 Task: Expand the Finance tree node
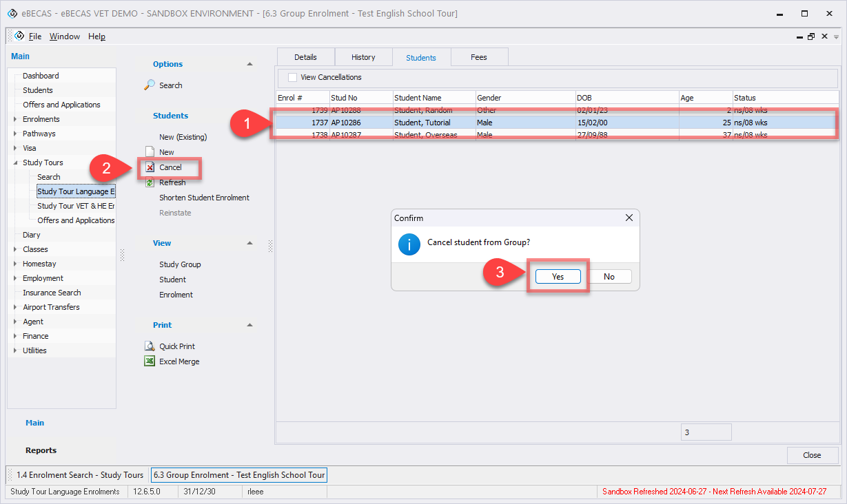pos(16,337)
